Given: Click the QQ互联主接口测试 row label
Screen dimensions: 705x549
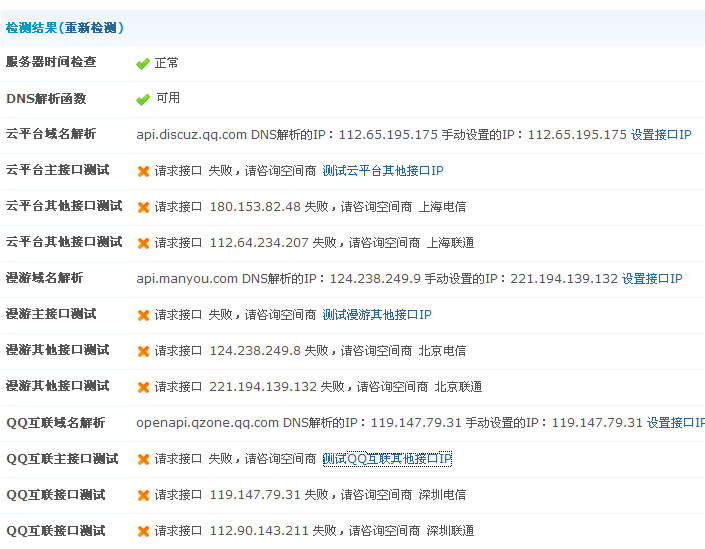Looking at the screenshot, I should coord(62,459).
